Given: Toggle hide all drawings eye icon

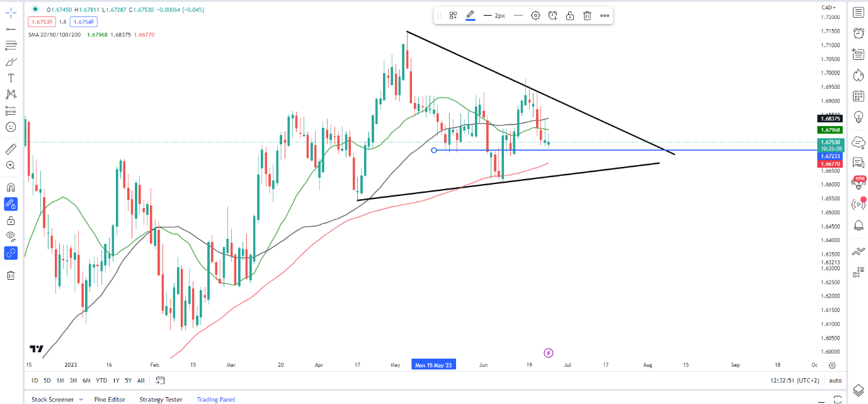Looking at the screenshot, I should (11, 236).
